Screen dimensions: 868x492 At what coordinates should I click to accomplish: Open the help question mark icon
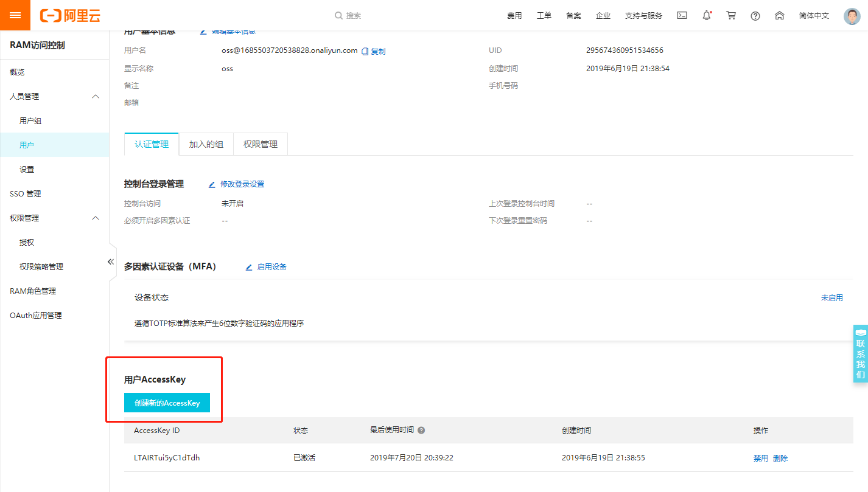coord(755,15)
